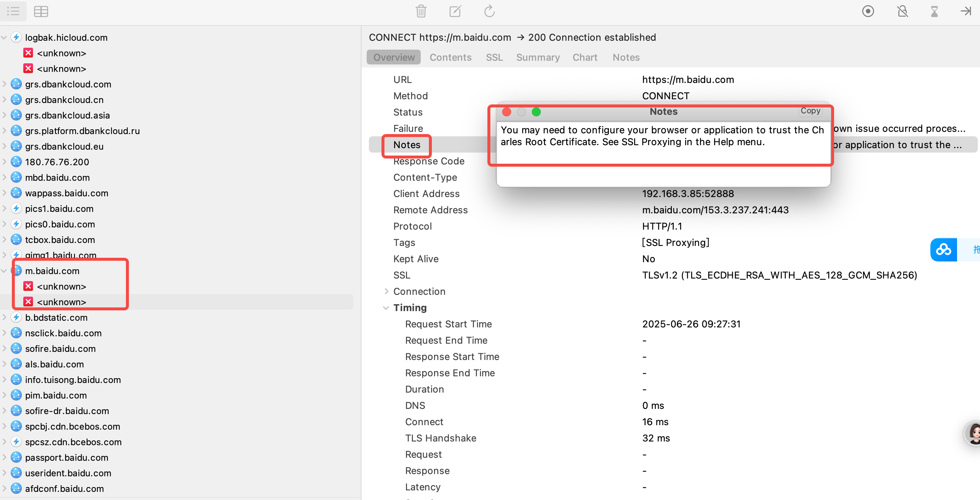The image size is (980, 500).
Task: Expand the Connection section
Action: [x=386, y=291]
